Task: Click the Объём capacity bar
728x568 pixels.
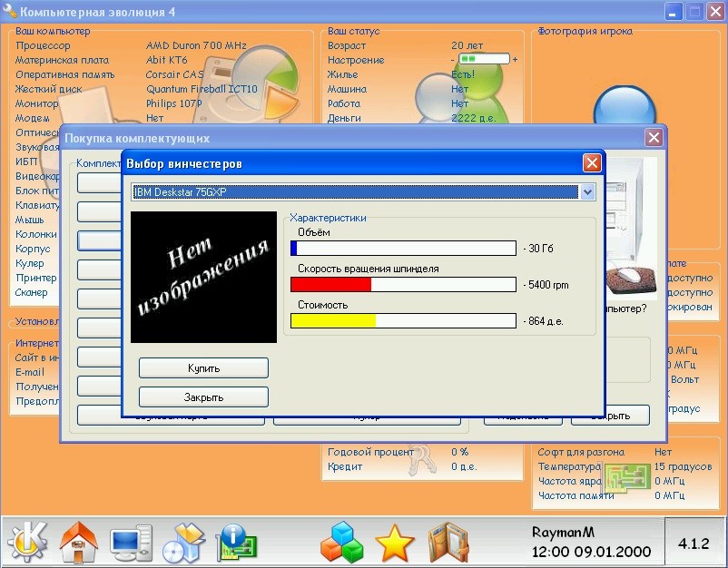Action: (x=403, y=248)
